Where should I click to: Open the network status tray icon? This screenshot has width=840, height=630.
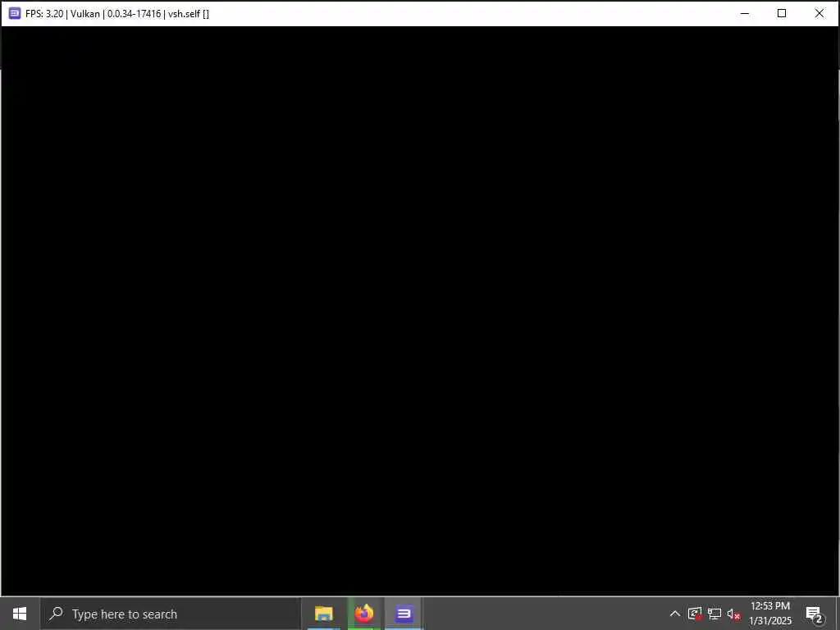[x=714, y=614]
